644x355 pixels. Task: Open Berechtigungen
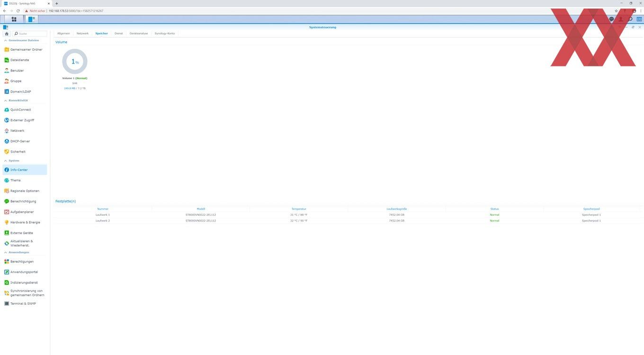pyautogui.click(x=25, y=262)
